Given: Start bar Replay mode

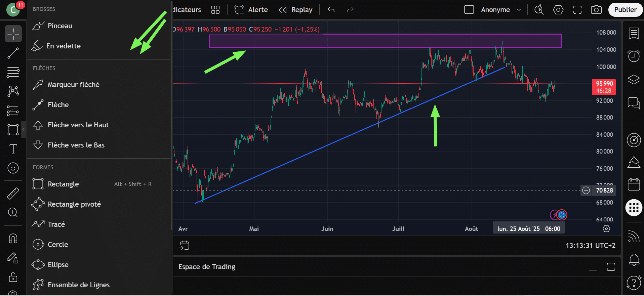Looking at the screenshot, I should coord(296,10).
